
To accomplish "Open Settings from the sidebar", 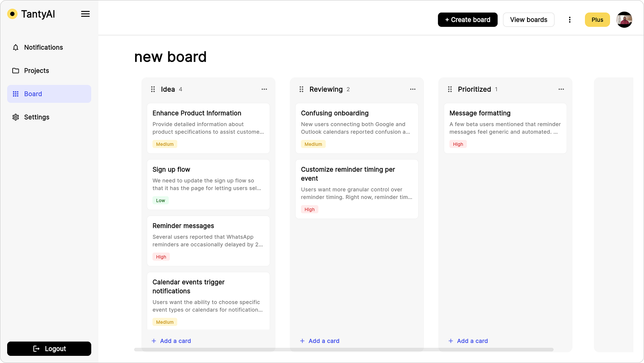I will point(37,117).
